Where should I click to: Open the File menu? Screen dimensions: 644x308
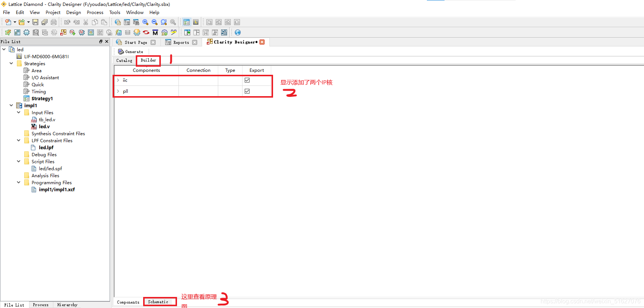point(7,12)
